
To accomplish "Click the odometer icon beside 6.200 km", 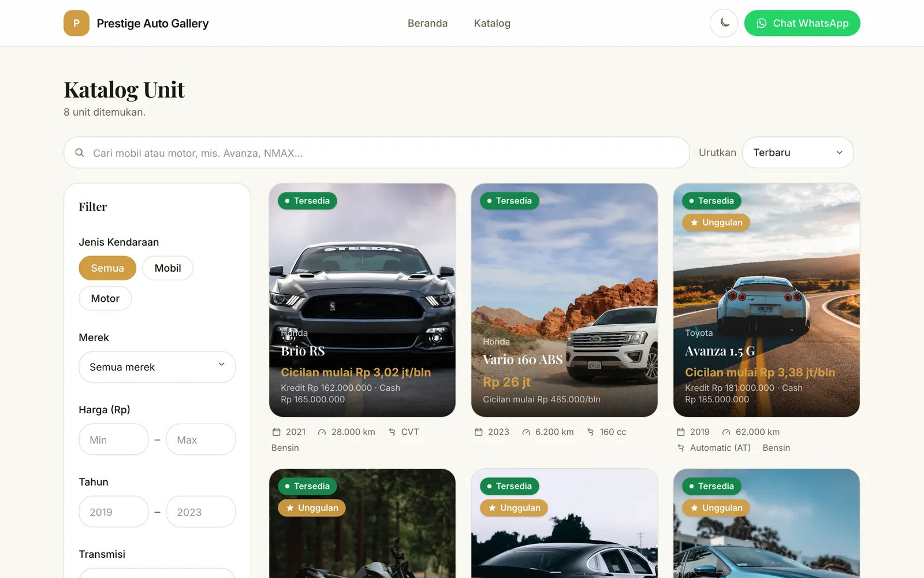I will [526, 432].
